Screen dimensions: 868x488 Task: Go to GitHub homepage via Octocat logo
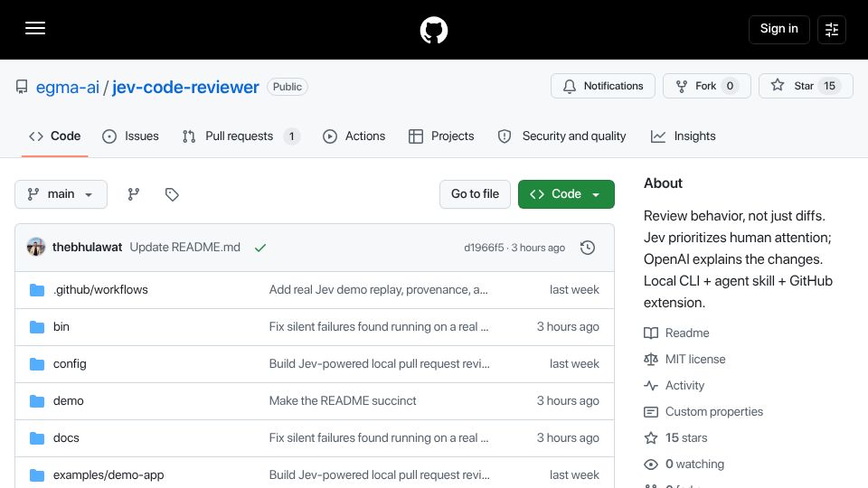[433, 30]
